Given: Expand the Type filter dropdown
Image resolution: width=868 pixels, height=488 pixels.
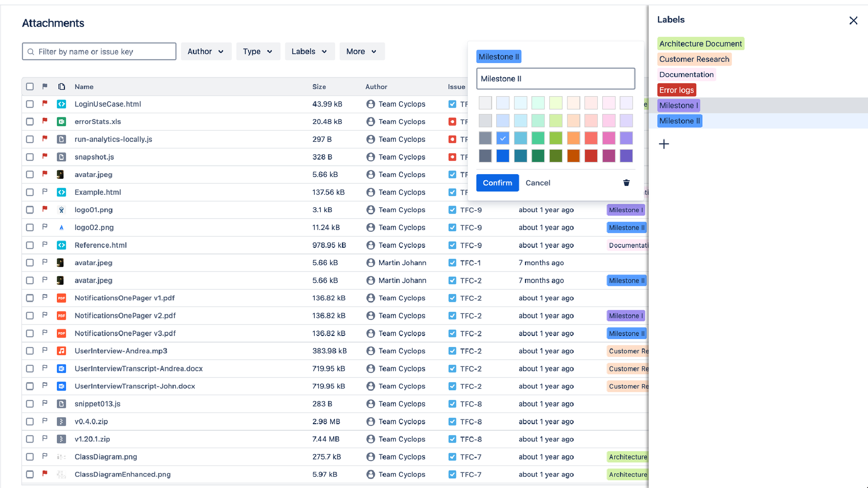Looking at the screenshot, I should point(258,51).
